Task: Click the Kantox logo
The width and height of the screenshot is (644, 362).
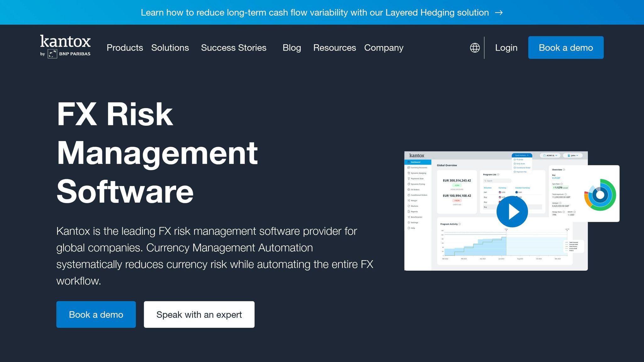Action: click(65, 47)
